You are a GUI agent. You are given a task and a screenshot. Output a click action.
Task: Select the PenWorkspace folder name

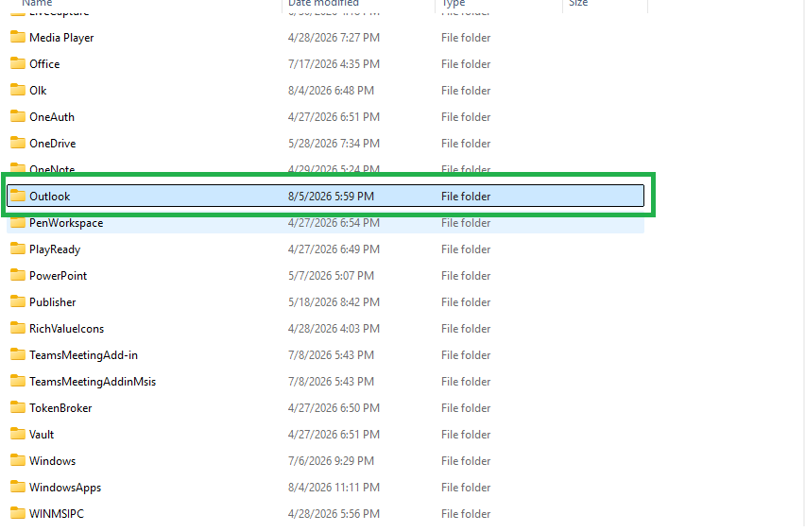point(66,223)
